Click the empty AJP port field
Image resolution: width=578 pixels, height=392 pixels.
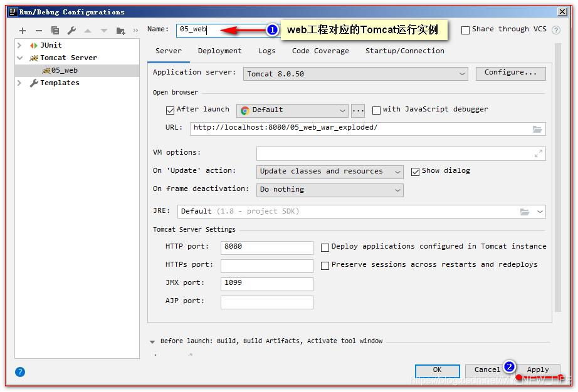click(x=267, y=302)
